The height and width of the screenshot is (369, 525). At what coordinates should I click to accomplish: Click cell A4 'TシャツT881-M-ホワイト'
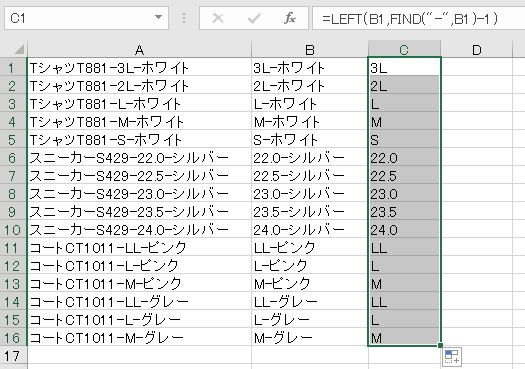tap(139, 122)
